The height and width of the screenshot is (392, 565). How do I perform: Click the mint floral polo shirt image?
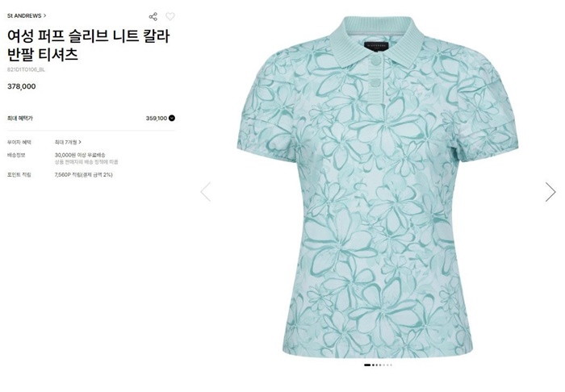pyautogui.click(x=378, y=187)
